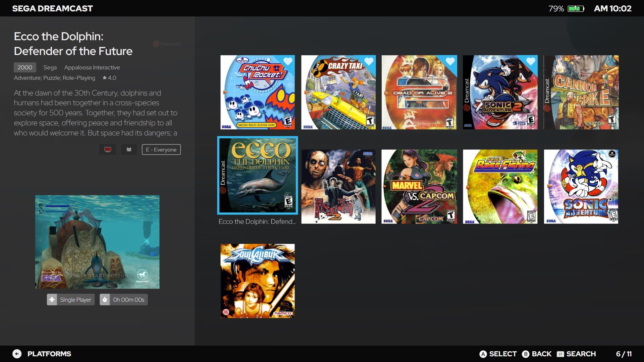Click the E - Everyone rating badge
The height and width of the screenshot is (362, 644).
pos(161,149)
